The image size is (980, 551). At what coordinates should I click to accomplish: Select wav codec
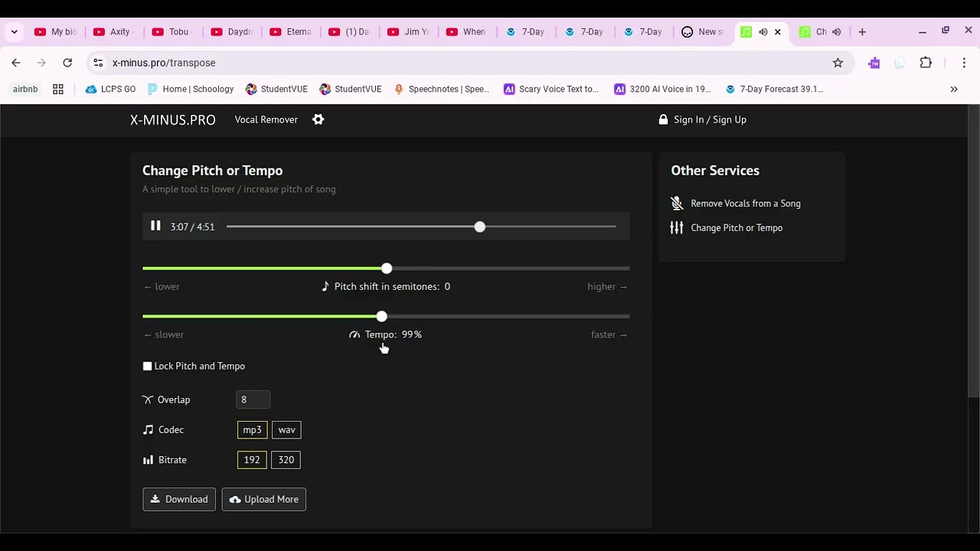coord(286,430)
